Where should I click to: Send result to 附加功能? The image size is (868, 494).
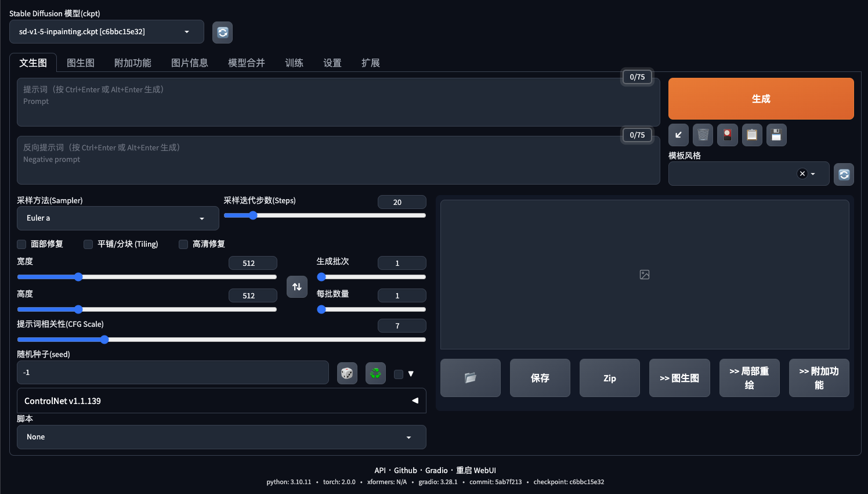pyautogui.click(x=819, y=378)
